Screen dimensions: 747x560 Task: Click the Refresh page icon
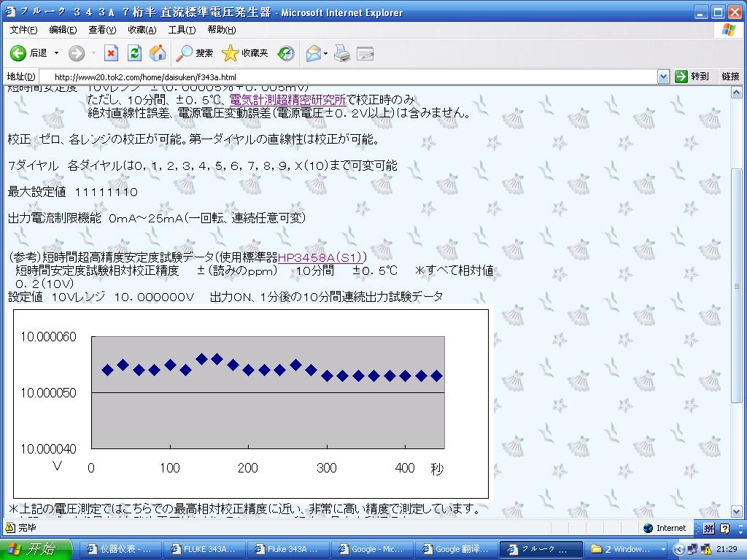134,52
